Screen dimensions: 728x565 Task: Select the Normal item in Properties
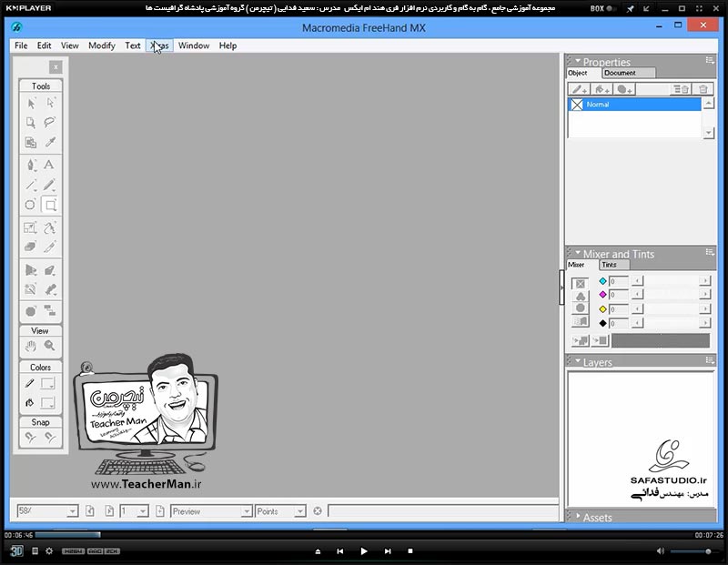[x=634, y=105]
